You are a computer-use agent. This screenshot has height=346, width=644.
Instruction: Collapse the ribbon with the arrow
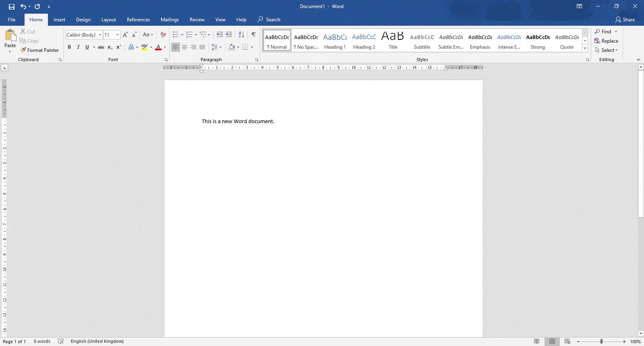638,60
